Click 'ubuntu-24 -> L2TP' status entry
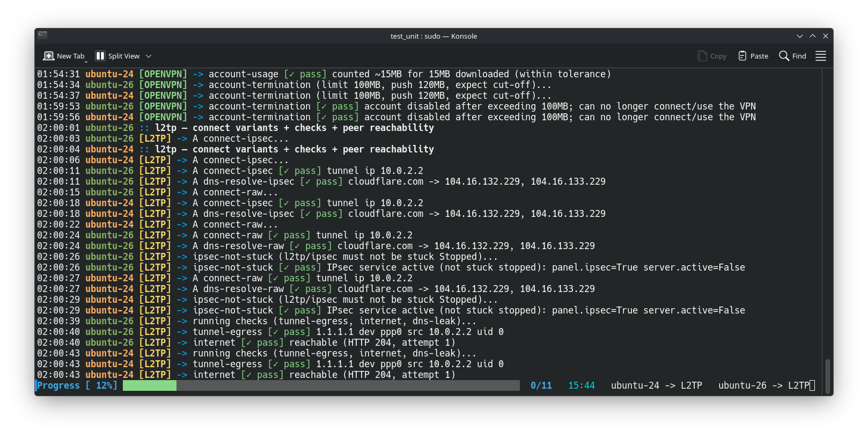 (x=657, y=385)
